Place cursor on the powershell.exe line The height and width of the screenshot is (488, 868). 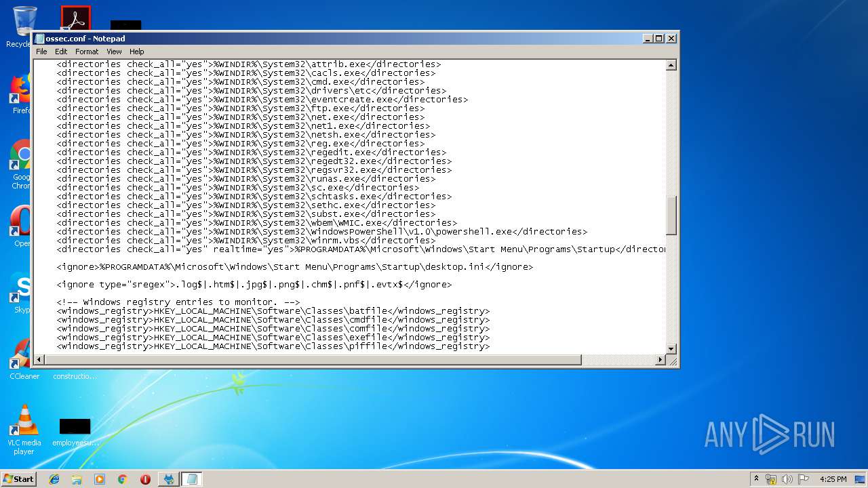click(x=322, y=232)
